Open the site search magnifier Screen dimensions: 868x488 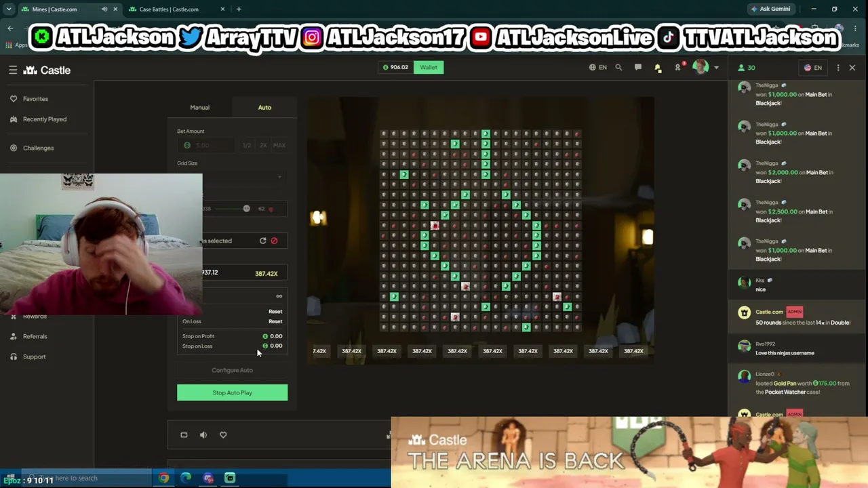coord(618,67)
